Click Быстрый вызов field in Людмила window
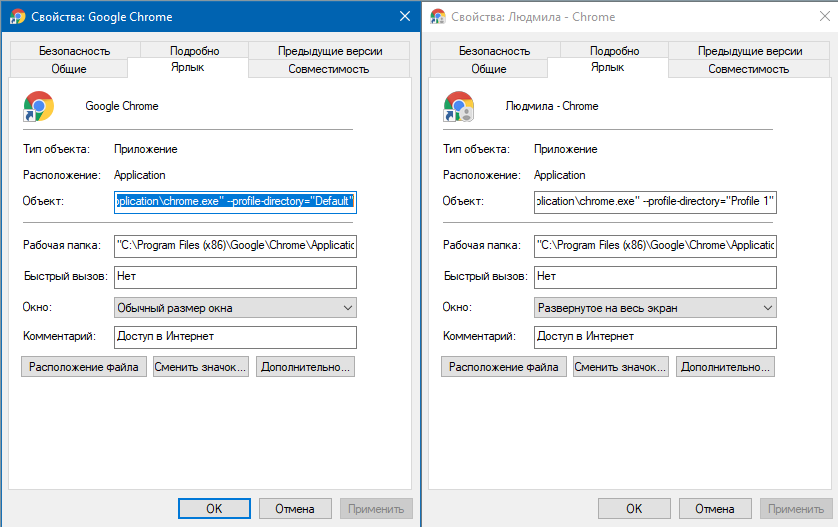This screenshot has height=527, width=838. click(x=655, y=277)
